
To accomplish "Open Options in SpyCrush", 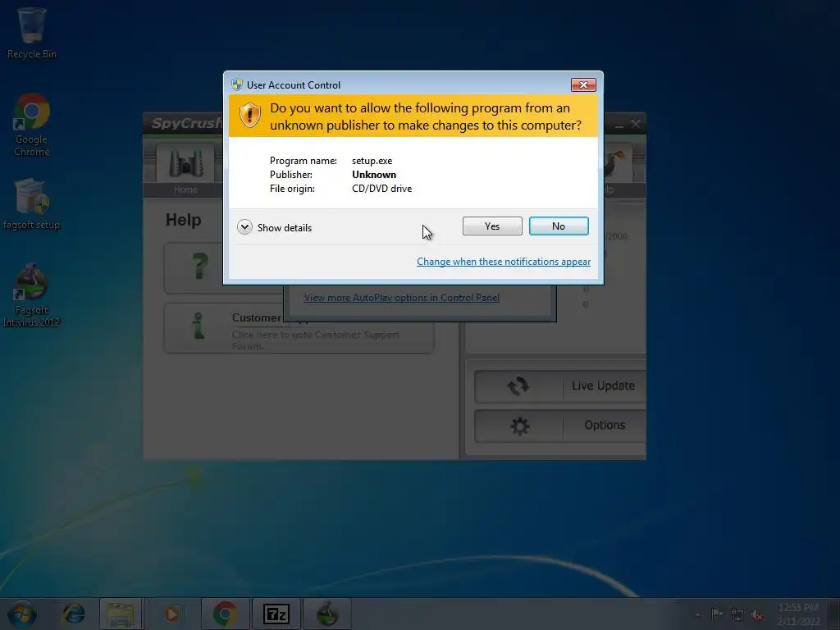I will 559,426.
